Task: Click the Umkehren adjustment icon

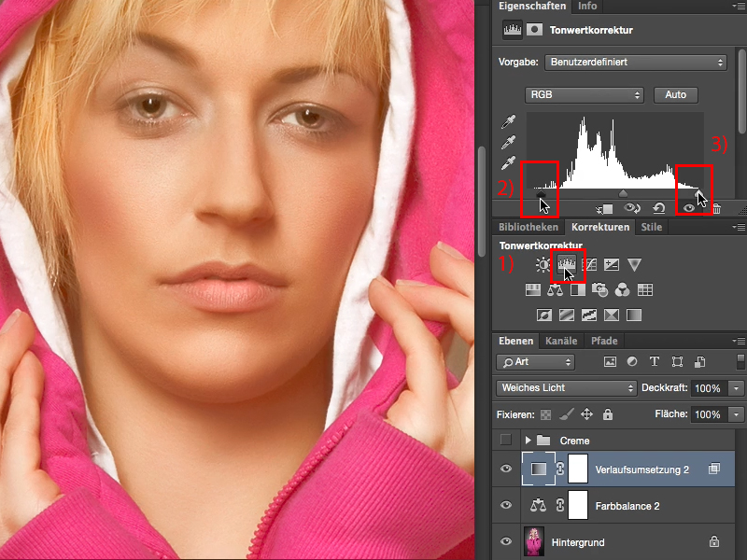Action: pos(543,315)
